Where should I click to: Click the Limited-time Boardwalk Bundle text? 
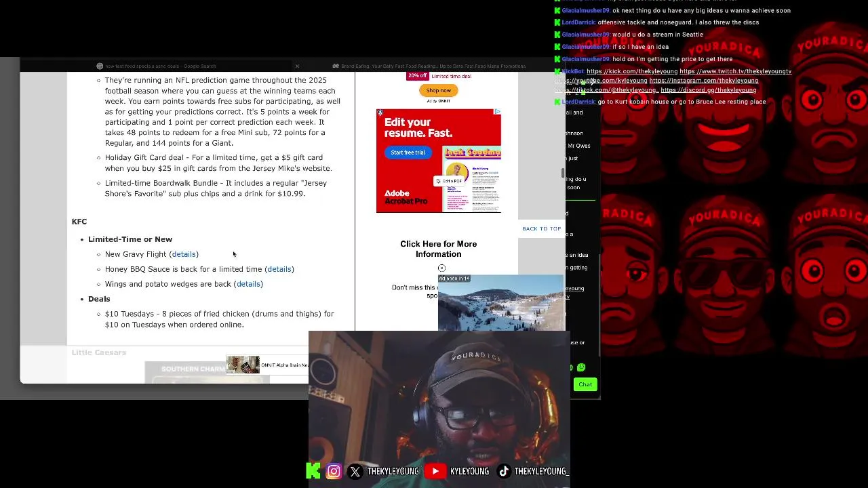click(216, 188)
